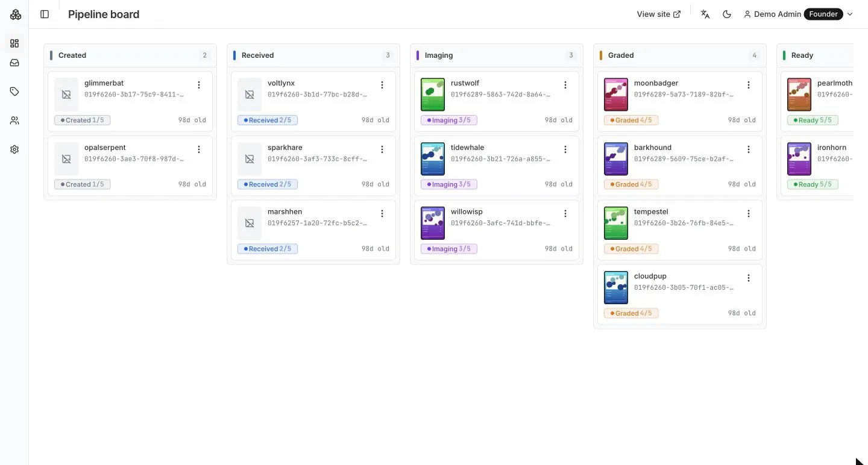Click the Graded 4/5 badge on tempestel
This screenshot has height=465, width=868.
point(631,249)
